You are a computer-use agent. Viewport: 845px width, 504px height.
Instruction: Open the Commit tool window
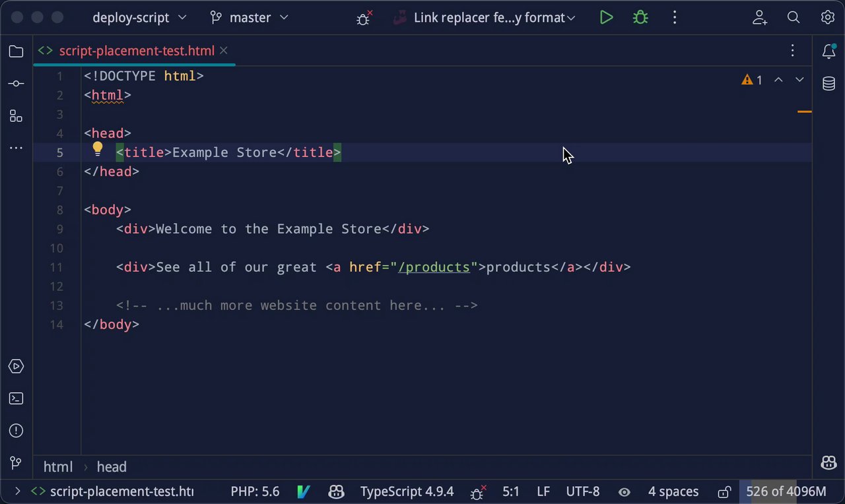(16, 84)
